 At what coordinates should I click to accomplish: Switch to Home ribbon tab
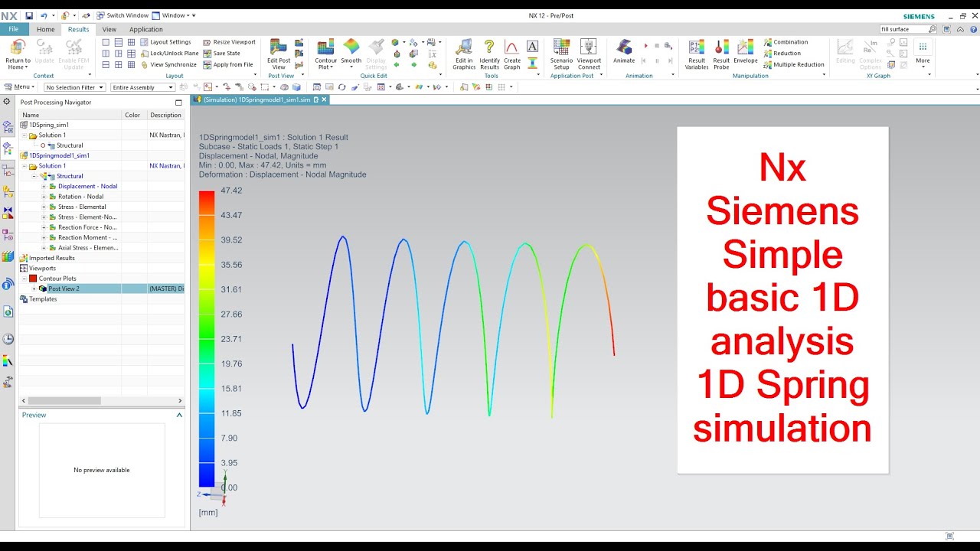coord(46,29)
